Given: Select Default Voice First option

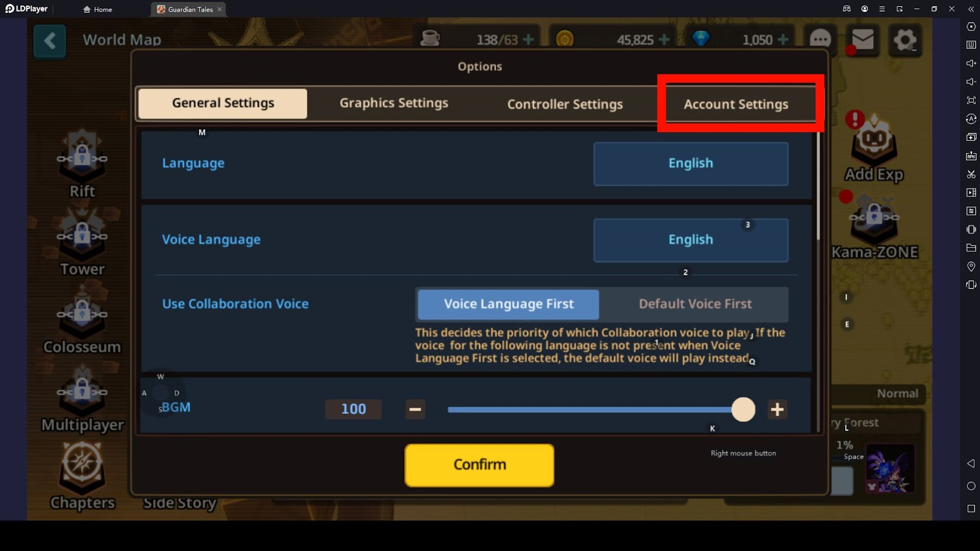Looking at the screenshot, I should click(x=695, y=304).
